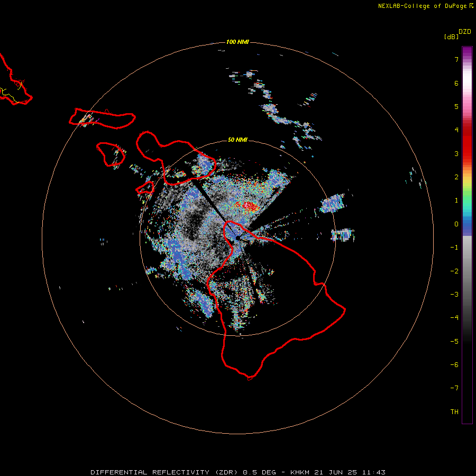Image resolution: width=476 pixels, height=476 pixels.
Task: Click the -5 value on color scale
Action: click(454, 342)
